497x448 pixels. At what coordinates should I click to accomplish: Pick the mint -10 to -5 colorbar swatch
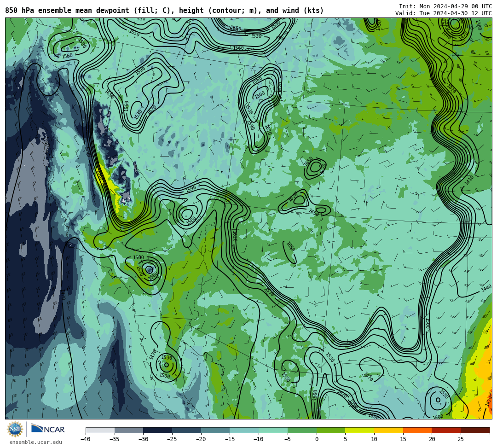pyautogui.click(x=273, y=430)
